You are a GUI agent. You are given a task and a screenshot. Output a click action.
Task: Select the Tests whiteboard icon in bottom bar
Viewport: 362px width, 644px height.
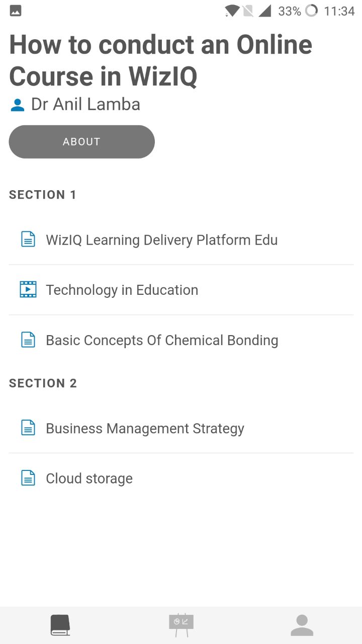(x=181, y=624)
